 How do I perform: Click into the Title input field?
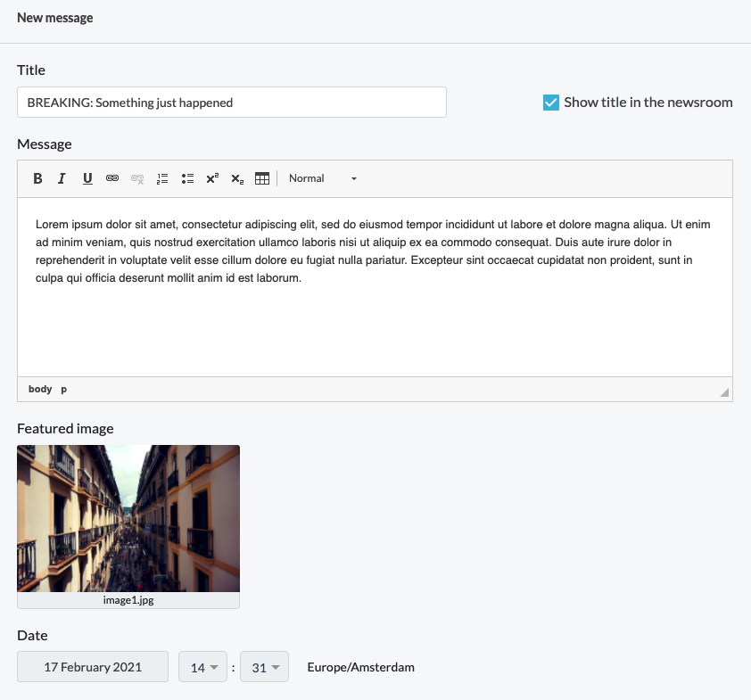(x=232, y=103)
